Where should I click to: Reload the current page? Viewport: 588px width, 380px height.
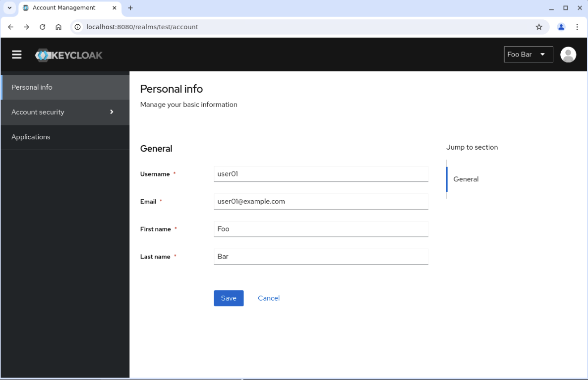click(x=42, y=27)
